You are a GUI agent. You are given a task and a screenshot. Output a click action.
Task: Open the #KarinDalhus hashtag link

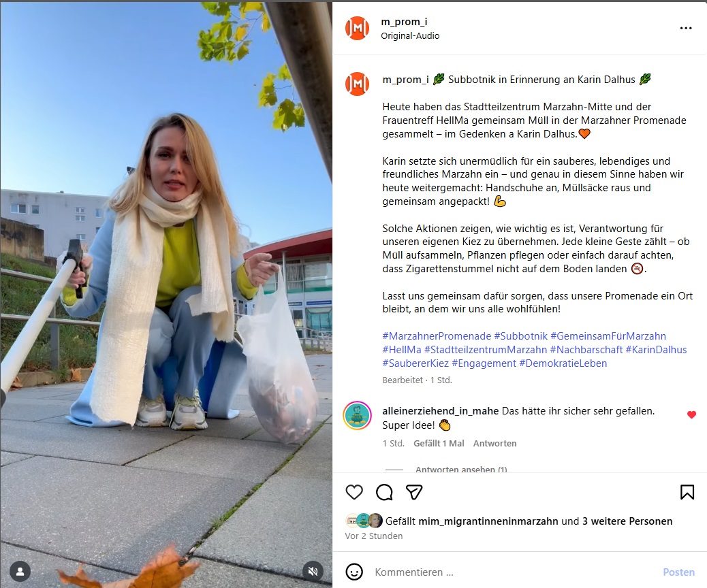pyautogui.click(x=656, y=350)
